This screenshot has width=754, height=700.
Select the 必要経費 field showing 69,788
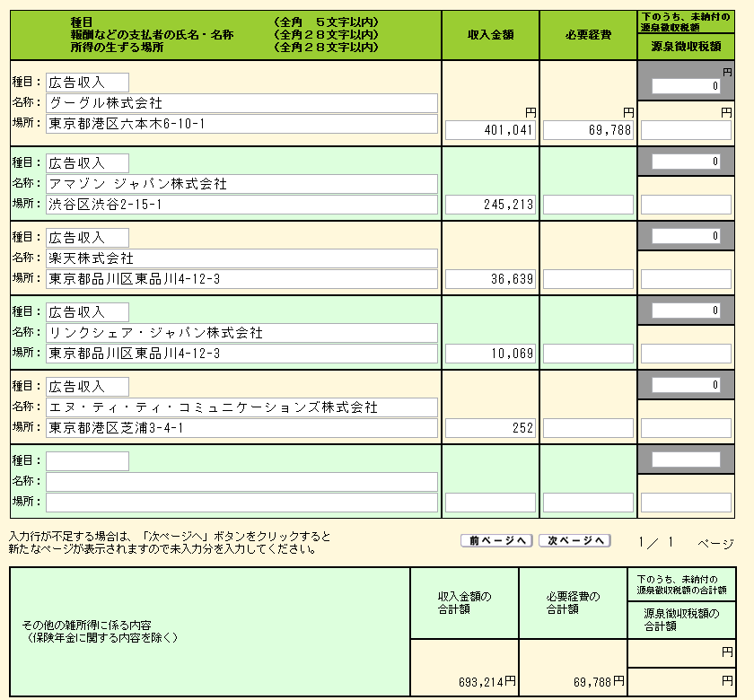588,130
